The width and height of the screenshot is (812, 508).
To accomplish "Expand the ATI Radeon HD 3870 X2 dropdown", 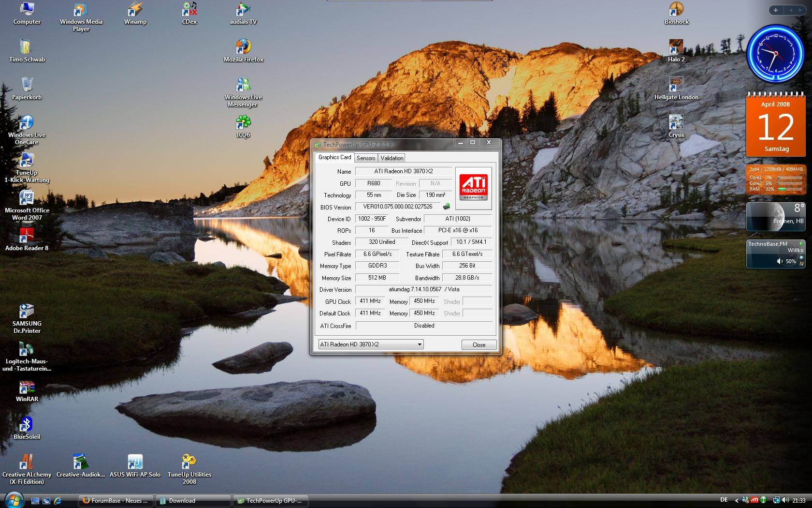I will [420, 344].
